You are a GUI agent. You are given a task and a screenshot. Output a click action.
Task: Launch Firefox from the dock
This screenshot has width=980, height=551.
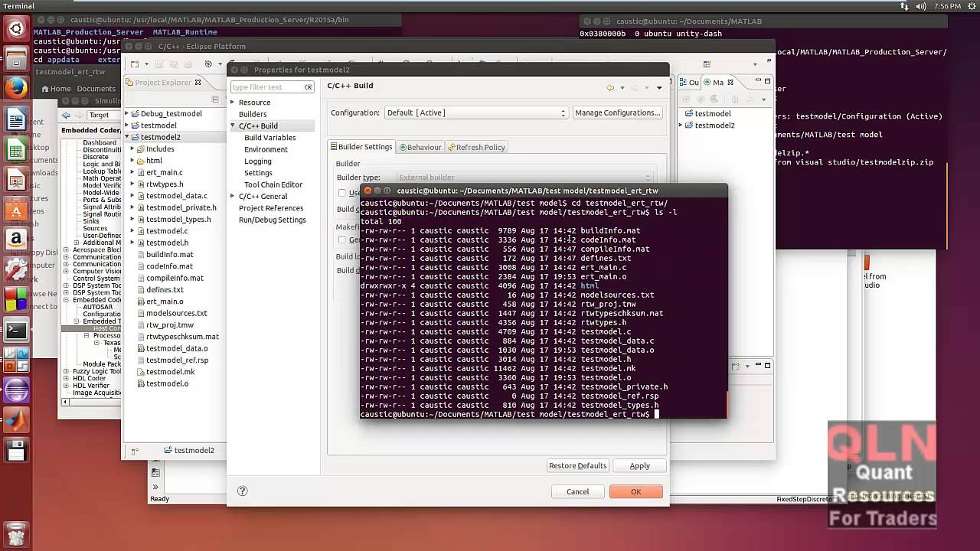[16, 90]
